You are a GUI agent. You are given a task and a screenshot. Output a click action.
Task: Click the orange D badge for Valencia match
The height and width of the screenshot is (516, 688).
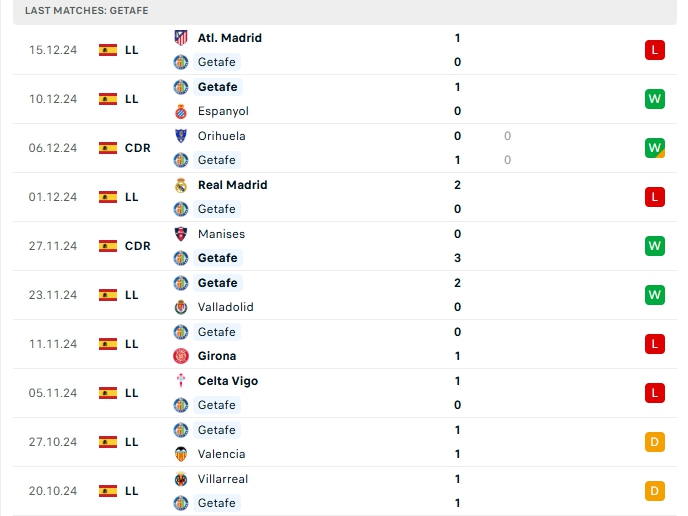point(655,442)
